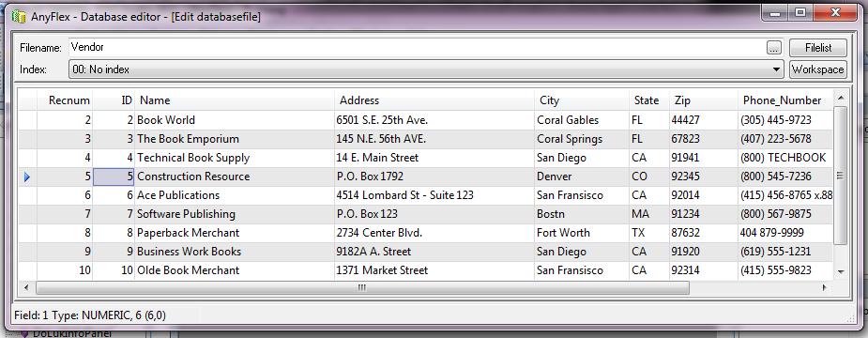Click the "TX" state cell
The width and height of the screenshot is (868, 338).
tap(648, 233)
